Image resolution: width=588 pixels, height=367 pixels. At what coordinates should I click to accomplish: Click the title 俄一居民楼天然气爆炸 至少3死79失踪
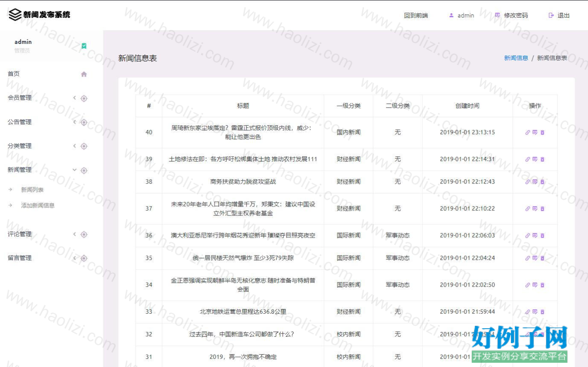[x=243, y=258]
